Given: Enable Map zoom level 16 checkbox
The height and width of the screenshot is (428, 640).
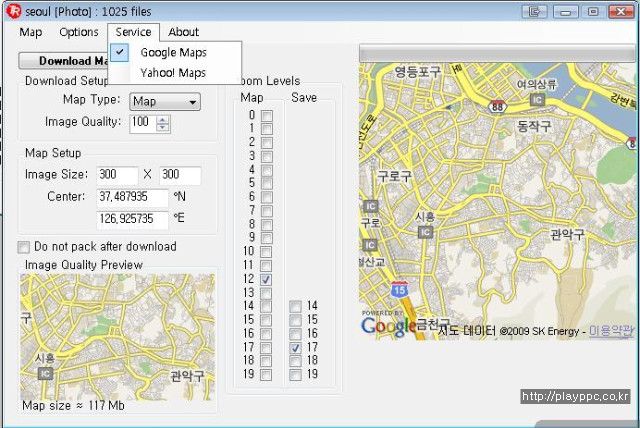Looking at the screenshot, I should (266, 334).
